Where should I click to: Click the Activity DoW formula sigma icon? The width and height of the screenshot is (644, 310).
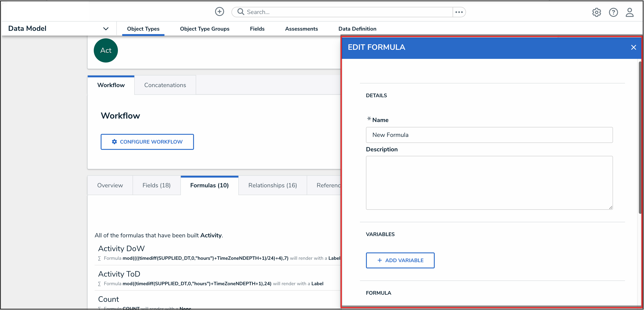[x=100, y=258]
